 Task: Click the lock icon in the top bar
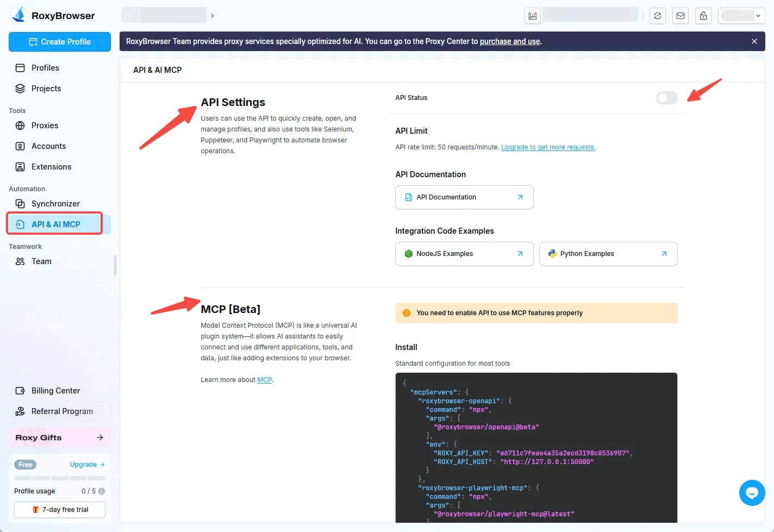pyautogui.click(x=703, y=16)
